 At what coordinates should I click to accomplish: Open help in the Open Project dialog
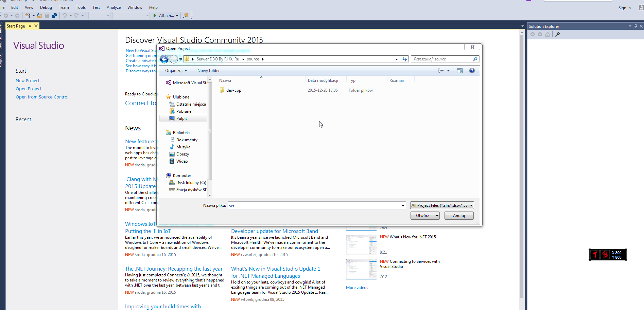472,71
